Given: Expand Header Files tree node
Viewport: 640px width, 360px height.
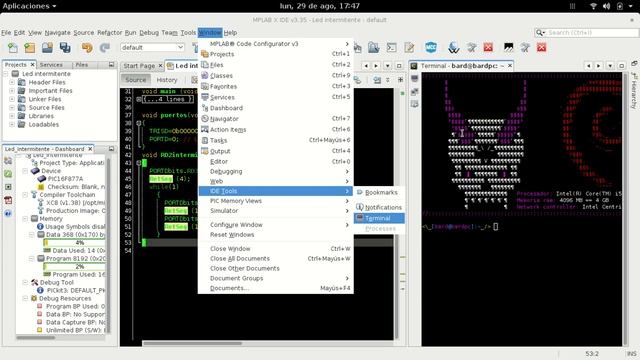Looking at the screenshot, I should pos(12,82).
